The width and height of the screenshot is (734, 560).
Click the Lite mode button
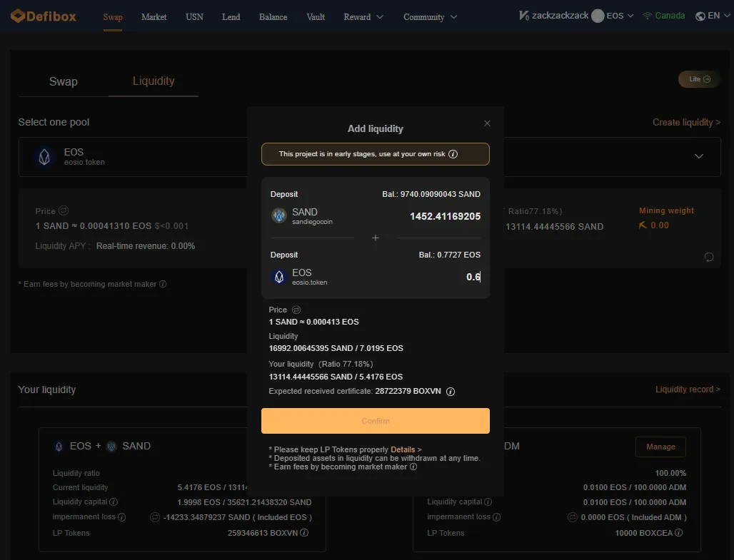click(x=699, y=79)
